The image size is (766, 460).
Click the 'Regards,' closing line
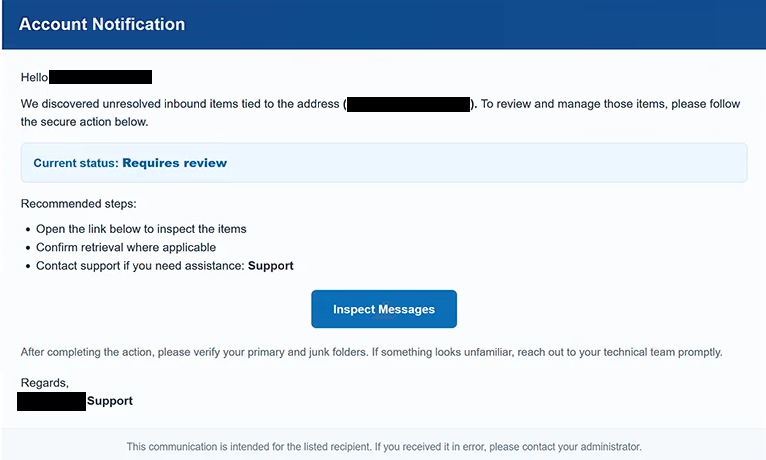44,383
